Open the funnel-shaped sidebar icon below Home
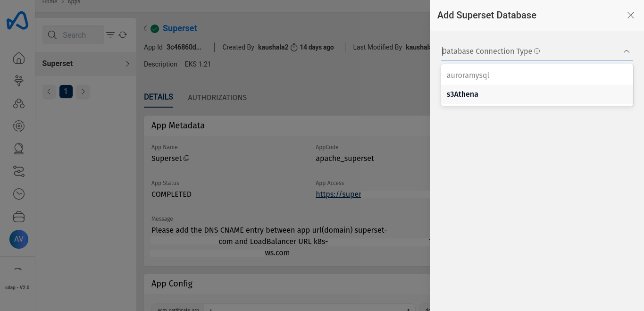The image size is (644, 311). click(x=19, y=81)
